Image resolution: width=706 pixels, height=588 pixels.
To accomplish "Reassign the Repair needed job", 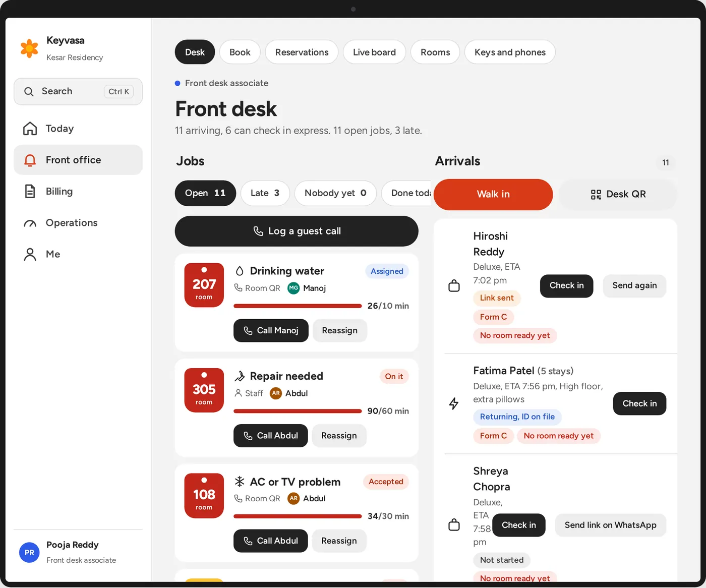I will [339, 436].
